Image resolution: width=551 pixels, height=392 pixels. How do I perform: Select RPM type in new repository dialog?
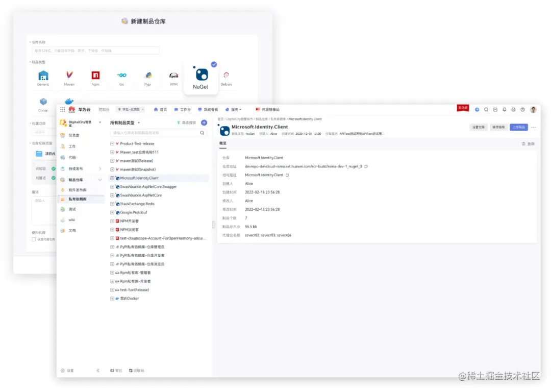click(173, 78)
